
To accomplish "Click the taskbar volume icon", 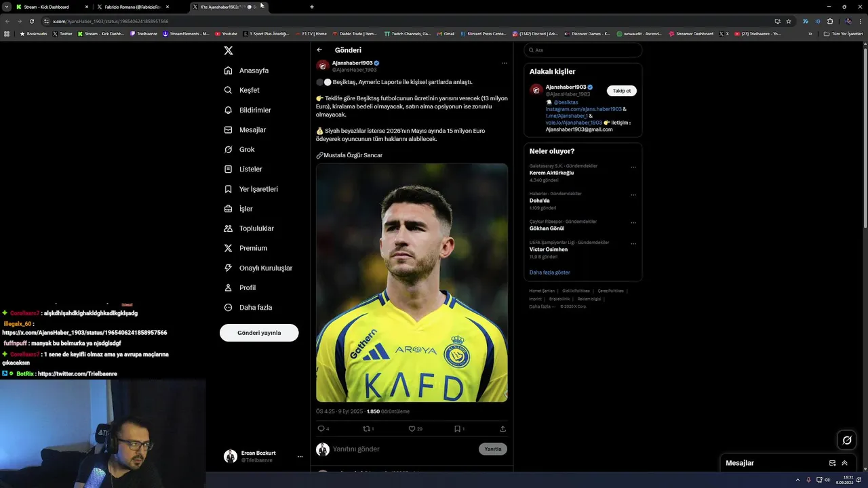I will 827,480.
